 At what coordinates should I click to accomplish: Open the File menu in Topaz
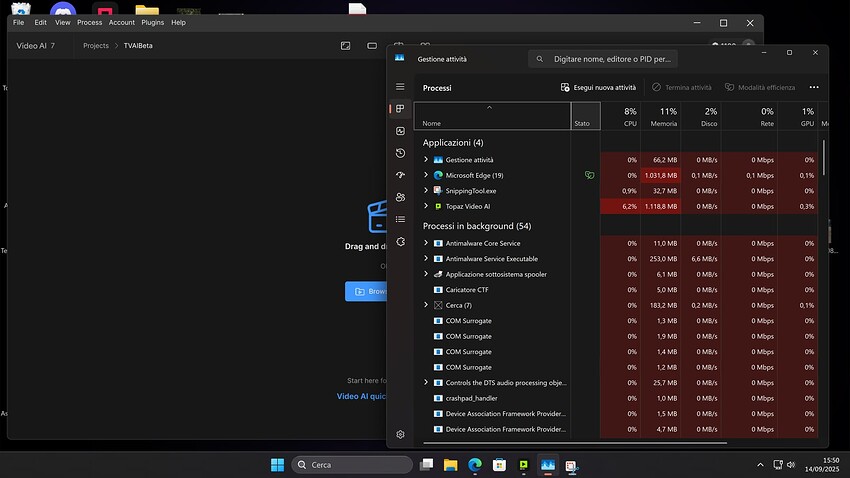(18, 22)
